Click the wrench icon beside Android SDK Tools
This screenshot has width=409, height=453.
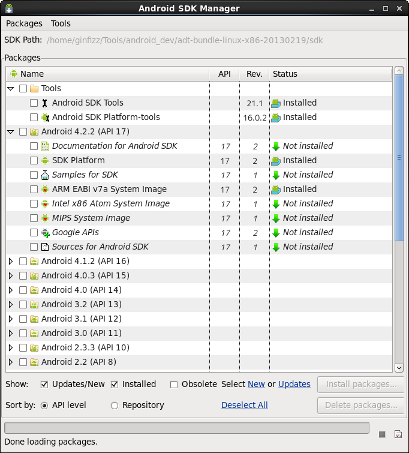tap(45, 103)
